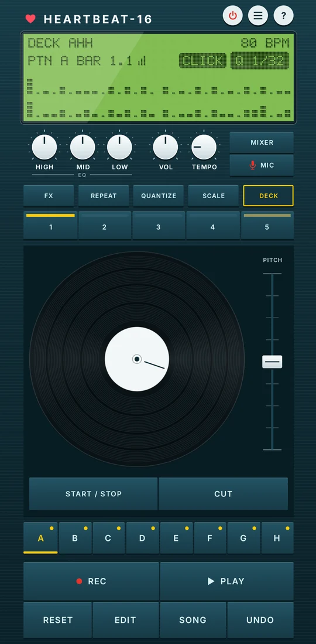316x644 pixels.
Task: Select pattern H
Action: click(x=277, y=538)
